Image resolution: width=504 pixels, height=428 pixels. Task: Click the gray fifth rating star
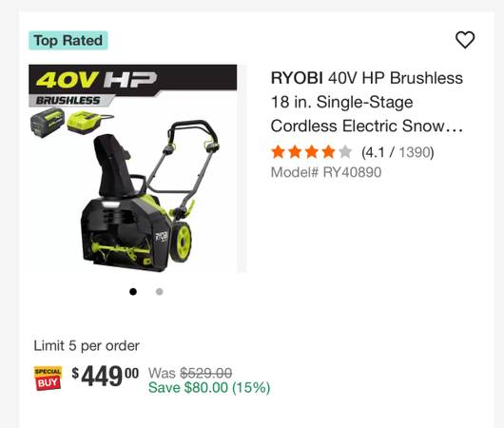click(x=345, y=152)
